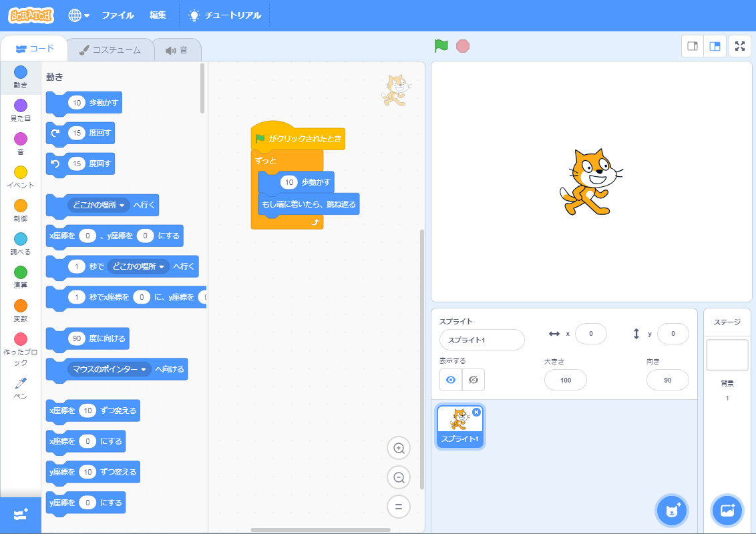Viewport: 756px width, 534px height.
Task: Switch to small stage layout
Action: [x=693, y=46]
